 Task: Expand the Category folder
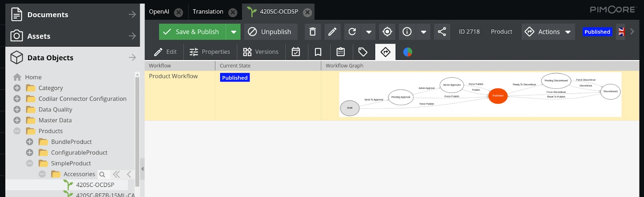(17, 88)
